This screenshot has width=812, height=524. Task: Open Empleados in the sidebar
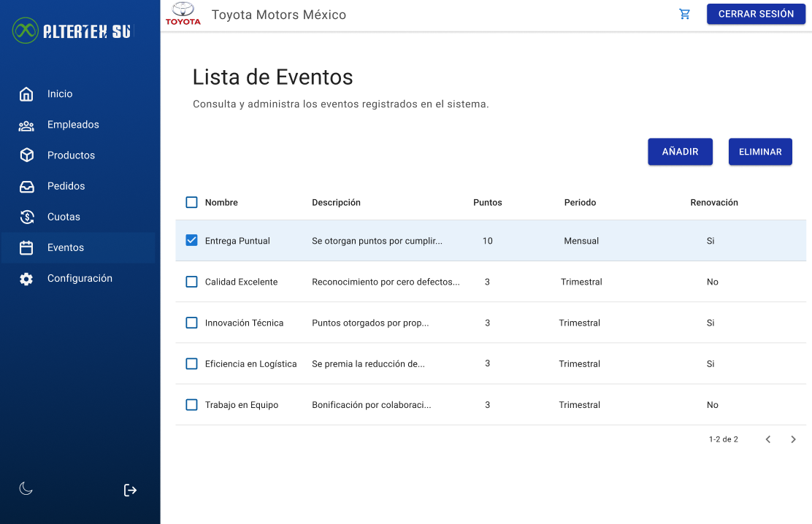[x=79, y=124]
